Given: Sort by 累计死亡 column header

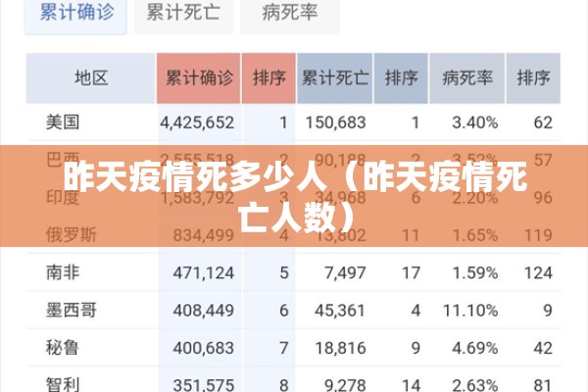Looking at the screenshot, I should 334,78.
